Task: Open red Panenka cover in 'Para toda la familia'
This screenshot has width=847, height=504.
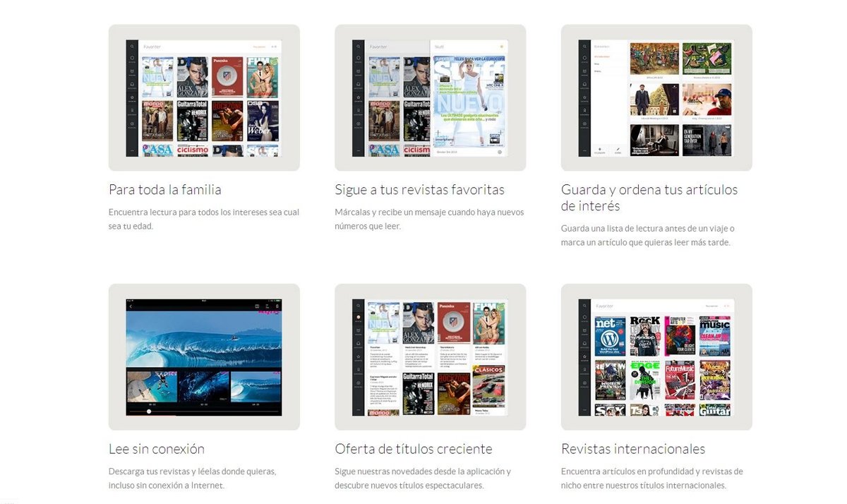Action: coord(227,77)
